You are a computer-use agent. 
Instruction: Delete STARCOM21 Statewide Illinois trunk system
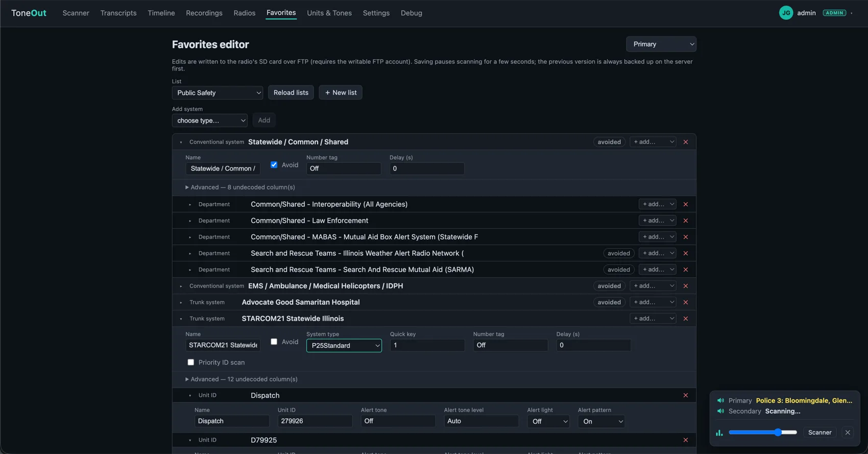click(x=686, y=319)
